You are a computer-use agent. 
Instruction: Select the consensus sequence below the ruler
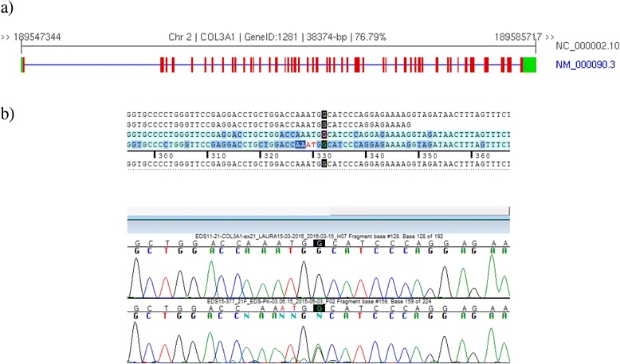click(318, 164)
